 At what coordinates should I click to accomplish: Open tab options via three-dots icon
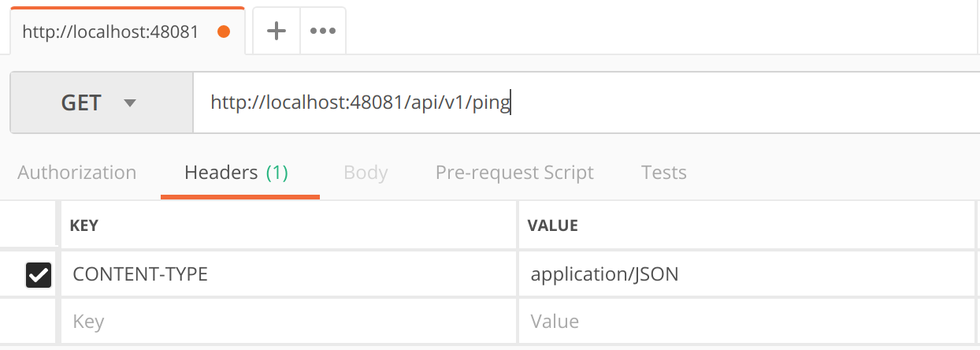click(x=323, y=32)
